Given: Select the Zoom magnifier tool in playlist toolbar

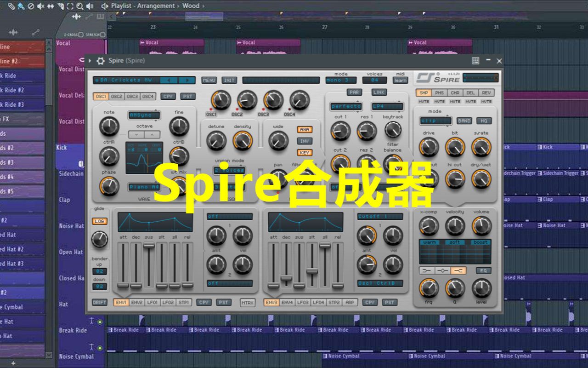Looking at the screenshot, I should coord(80,6).
